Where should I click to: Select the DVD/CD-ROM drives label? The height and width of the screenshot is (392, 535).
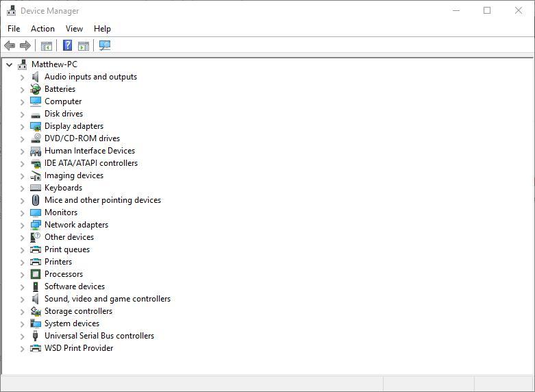pyautogui.click(x=82, y=138)
